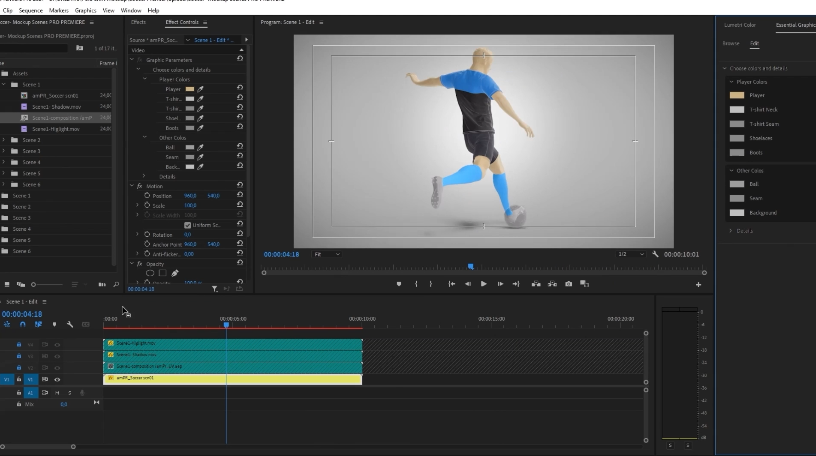Pick Boots color with eyedropper

(200, 128)
